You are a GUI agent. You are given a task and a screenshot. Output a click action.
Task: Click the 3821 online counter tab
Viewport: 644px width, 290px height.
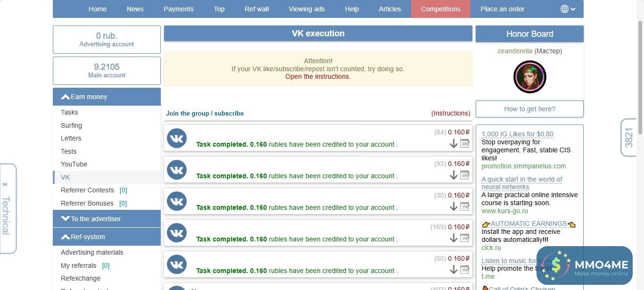(629, 138)
